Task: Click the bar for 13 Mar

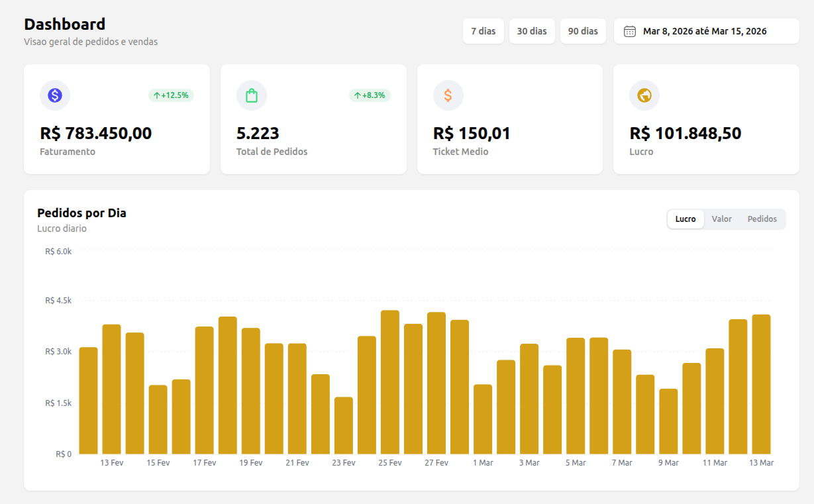Action: (761, 384)
